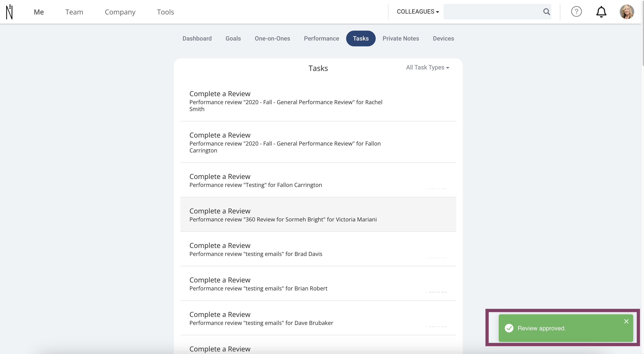Switch to the Goals tab

(x=233, y=39)
